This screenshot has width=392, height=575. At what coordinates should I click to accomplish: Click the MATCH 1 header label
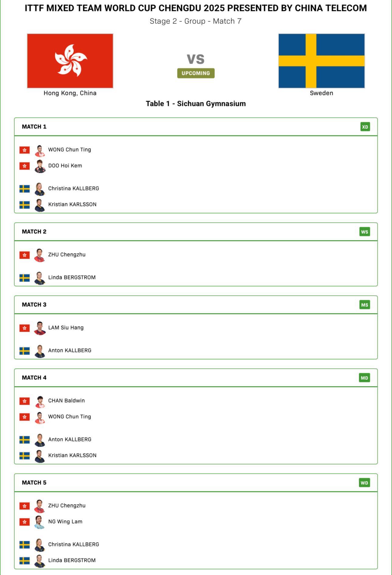pyautogui.click(x=34, y=127)
